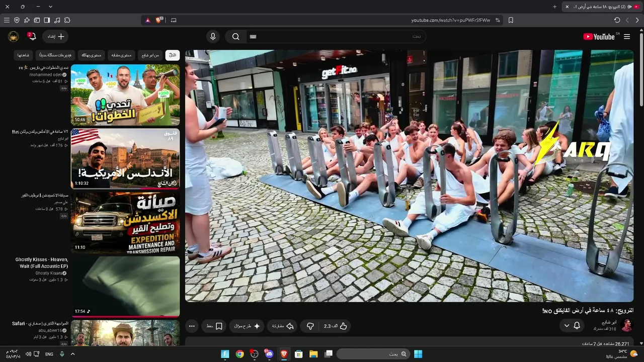
Task: Open the ابو شايع channel name link
Action: click(x=609, y=322)
